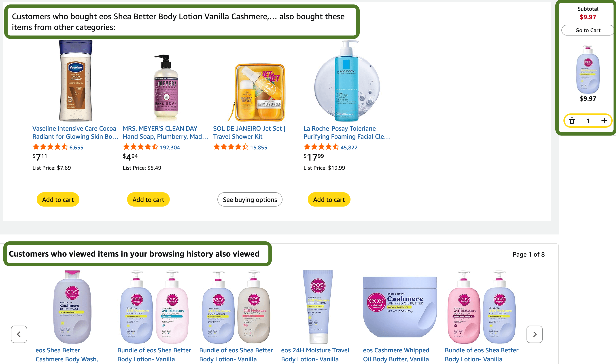
Task: Expand buying options for the Jet Set kit
Action: point(250,199)
